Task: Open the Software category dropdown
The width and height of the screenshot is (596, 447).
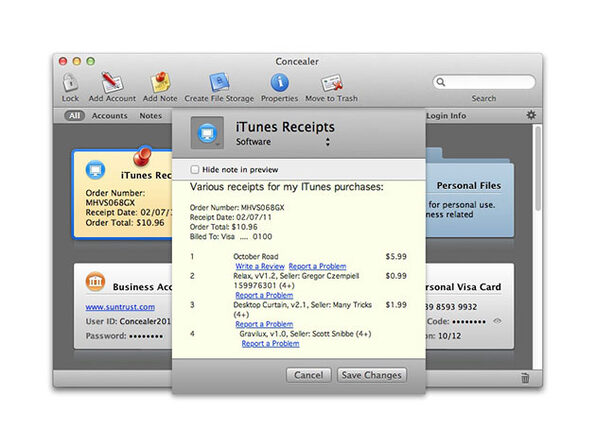Action: [x=282, y=142]
